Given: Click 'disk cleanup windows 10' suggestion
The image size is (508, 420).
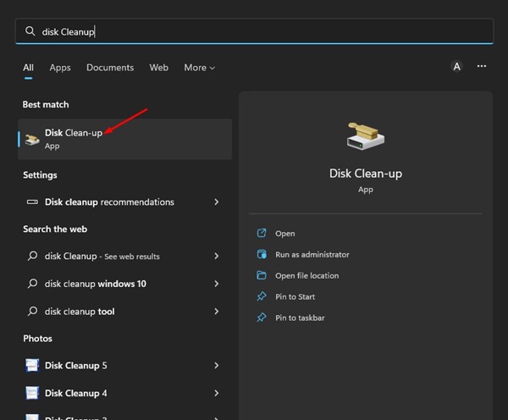Looking at the screenshot, I should pyautogui.click(x=125, y=284).
